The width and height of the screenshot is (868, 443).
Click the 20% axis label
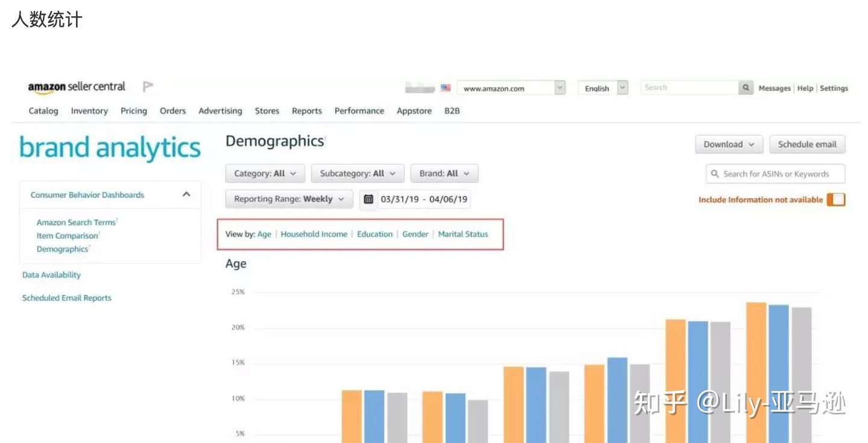pos(237,328)
